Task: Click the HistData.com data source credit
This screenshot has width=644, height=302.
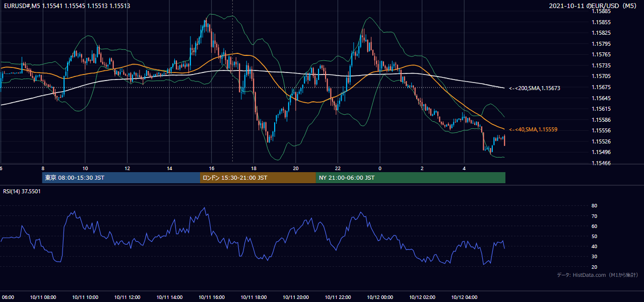Action: (598, 275)
